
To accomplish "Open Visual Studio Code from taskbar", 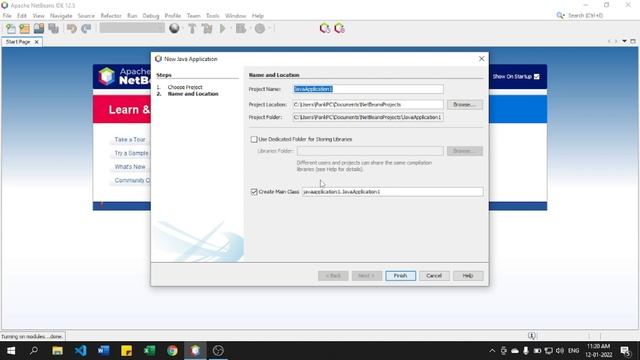I will pos(80,351).
